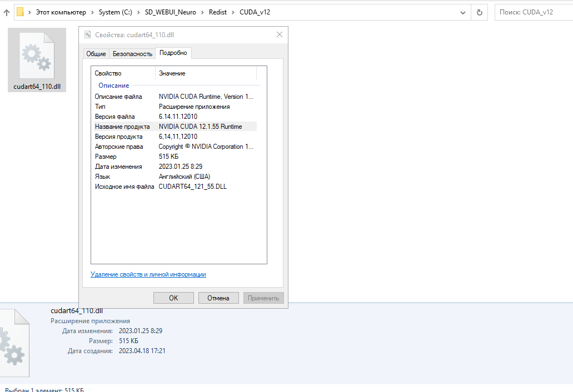Close the properties dialog
Viewport: 573px width, 392px height.
tap(280, 34)
